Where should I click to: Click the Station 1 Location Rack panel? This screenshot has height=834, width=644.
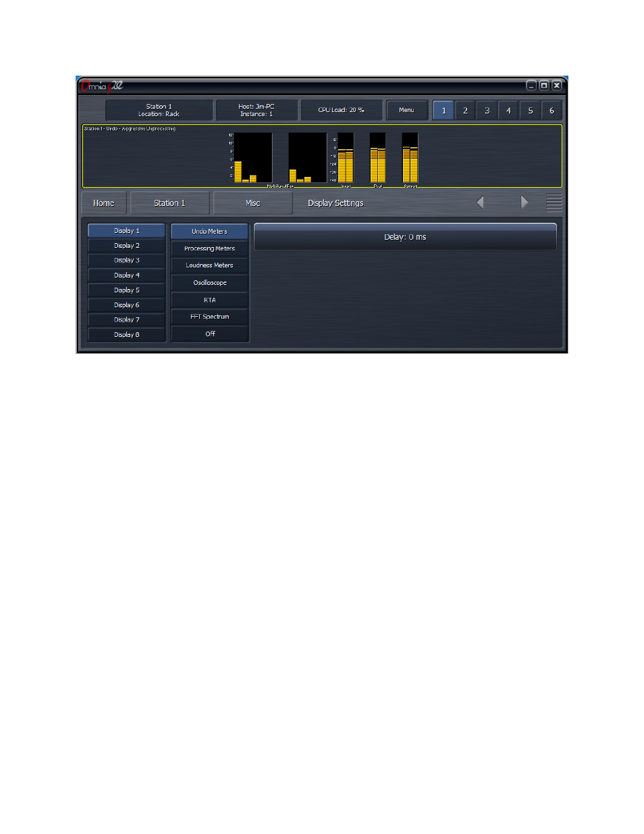(159, 110)
